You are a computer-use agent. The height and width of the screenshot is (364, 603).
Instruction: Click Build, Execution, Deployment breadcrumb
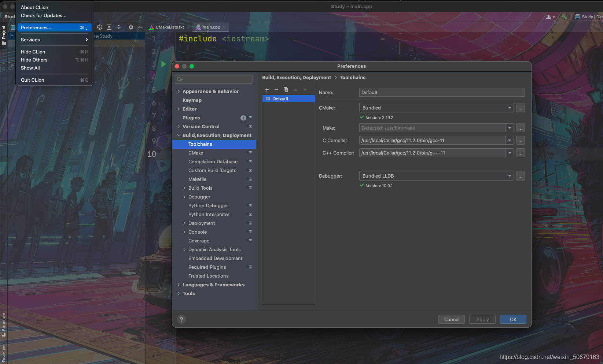(x=297, y=77)
